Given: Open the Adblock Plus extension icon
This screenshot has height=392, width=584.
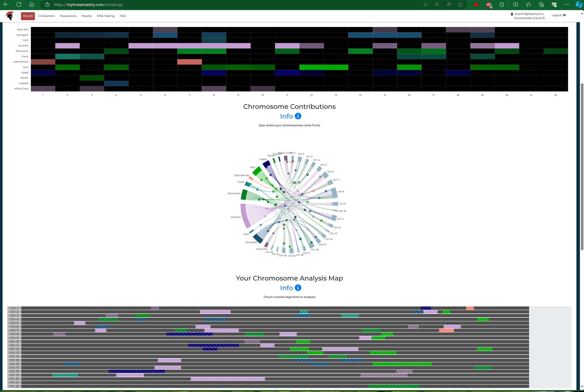Looking at the screenshot, I should point(489,5).
